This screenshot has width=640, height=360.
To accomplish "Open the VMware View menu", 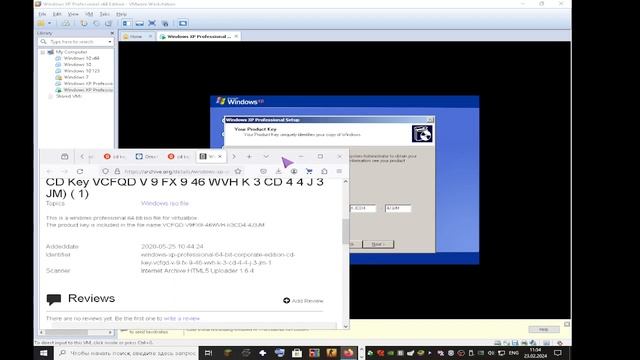I will coord(73,14).
